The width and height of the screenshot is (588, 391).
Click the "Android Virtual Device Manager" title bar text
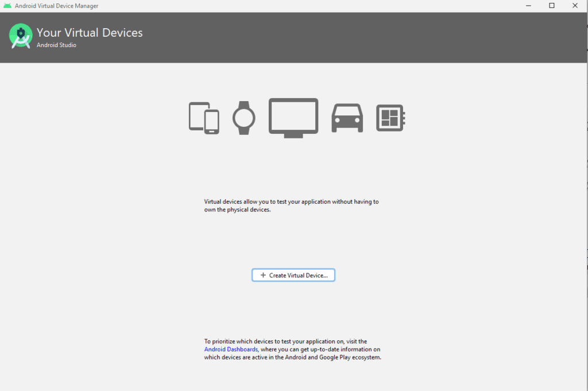[x=56, y=6]
